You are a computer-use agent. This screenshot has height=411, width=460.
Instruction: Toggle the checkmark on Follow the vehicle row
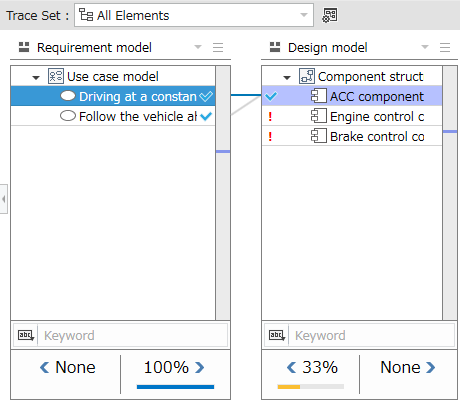pyautogui.click(x=206, y=116)
